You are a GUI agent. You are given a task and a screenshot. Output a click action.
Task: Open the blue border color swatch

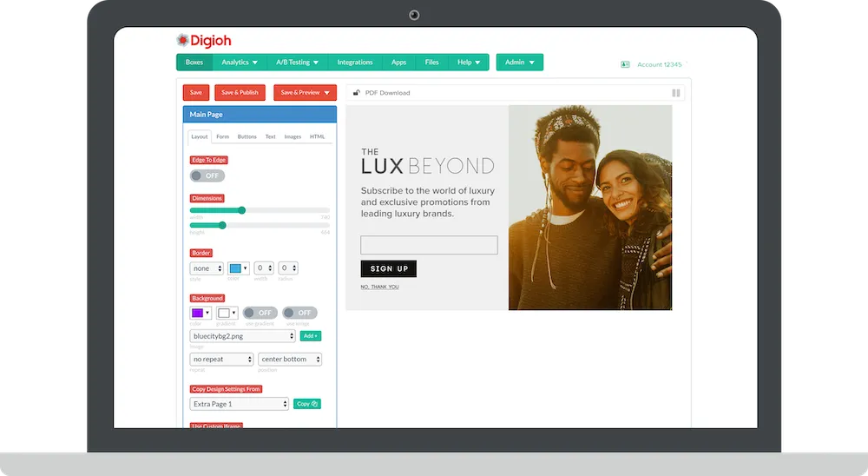click(239, 268)
